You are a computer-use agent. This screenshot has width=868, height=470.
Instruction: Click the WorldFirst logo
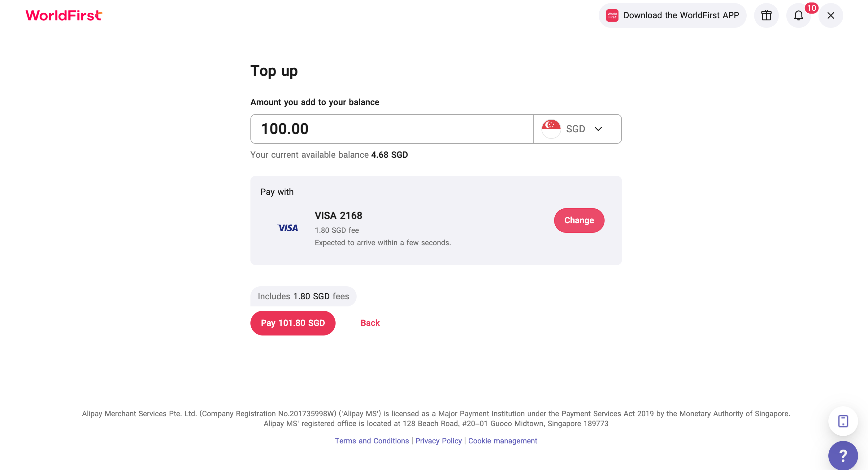coord(64,15)
